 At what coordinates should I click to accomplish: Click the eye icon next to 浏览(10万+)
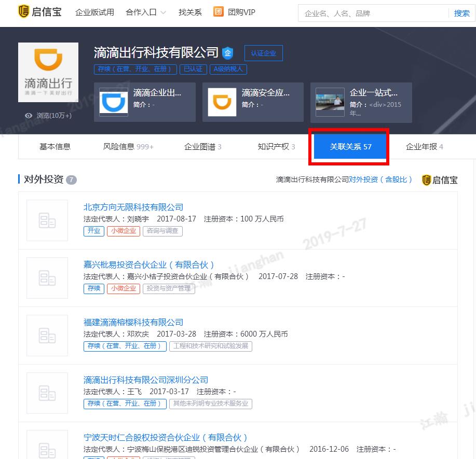coord(29,116)
